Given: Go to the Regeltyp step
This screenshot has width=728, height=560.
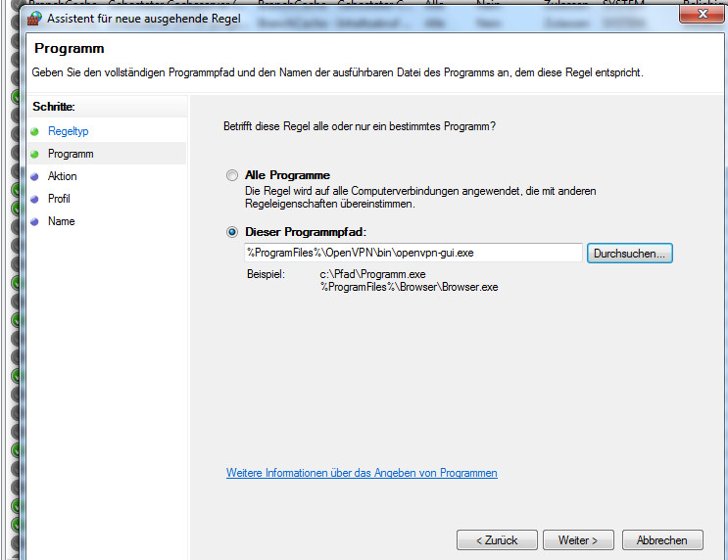Looking at the screenshot, I should (x=69, y=131).
